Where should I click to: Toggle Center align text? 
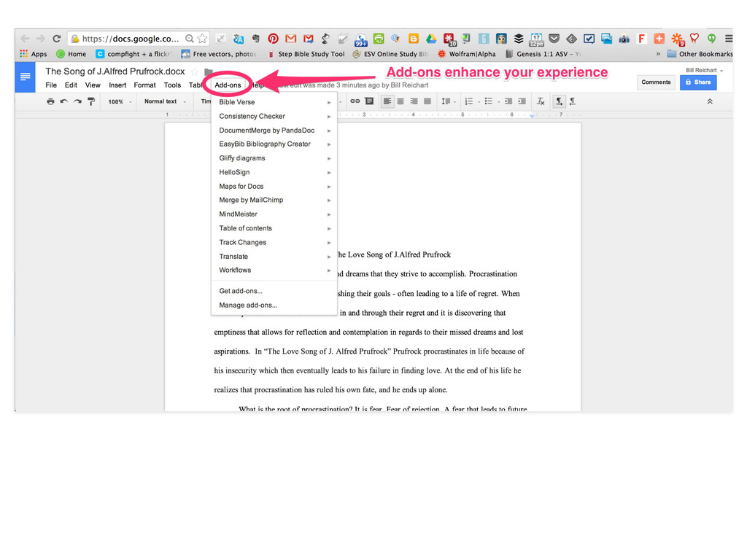coord(400,101)
